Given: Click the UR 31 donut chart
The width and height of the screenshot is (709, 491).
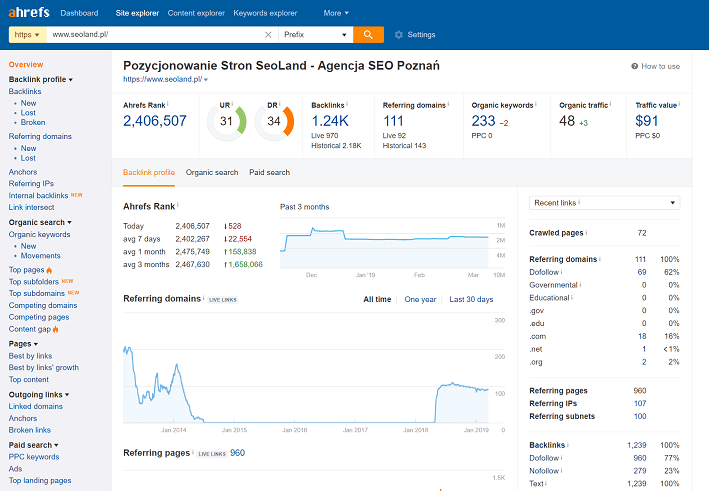Looking at the screenshot, I should pyautogui.click(x=226, y=122).
